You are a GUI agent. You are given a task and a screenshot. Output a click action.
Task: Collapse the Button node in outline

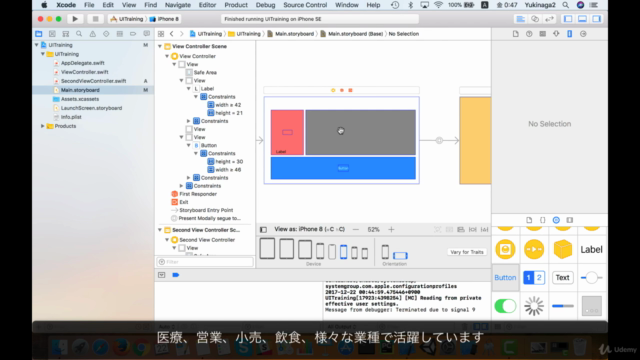(x=189, y=145)
